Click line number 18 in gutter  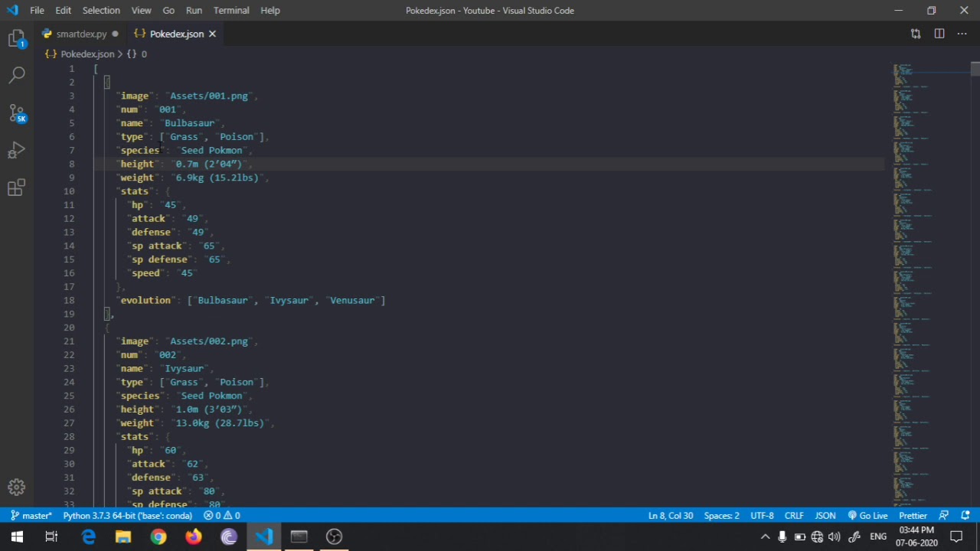(69, 301)
